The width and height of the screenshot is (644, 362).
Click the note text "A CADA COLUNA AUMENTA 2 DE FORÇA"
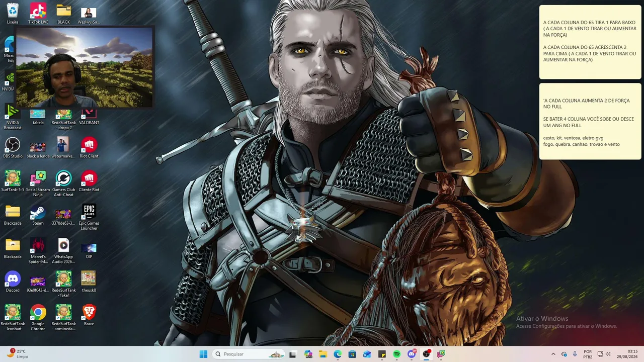click(586, 101)
